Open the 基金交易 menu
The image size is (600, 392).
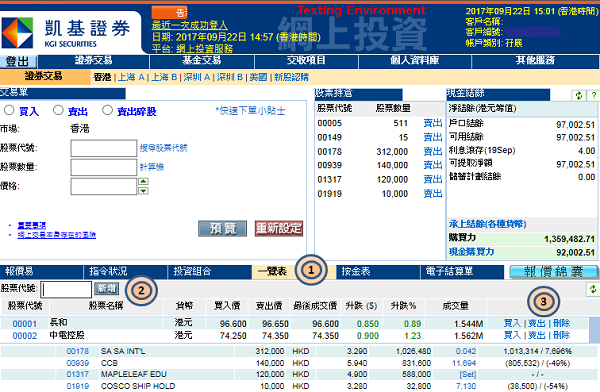pyautogui.click(x=202, y=60)
